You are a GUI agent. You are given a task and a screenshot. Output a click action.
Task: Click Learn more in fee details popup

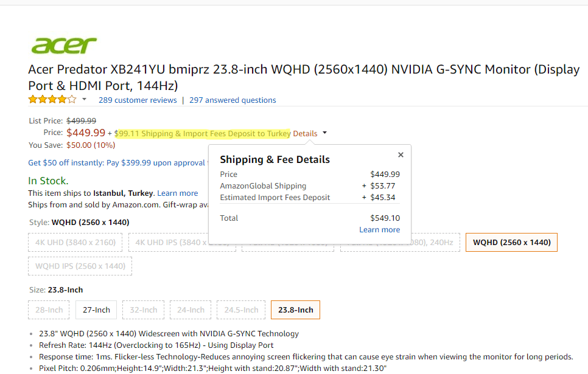379,229
